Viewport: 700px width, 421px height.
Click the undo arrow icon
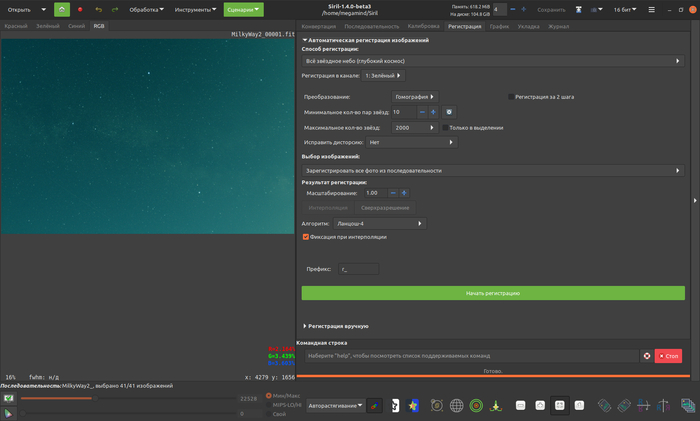pos(98,9)
